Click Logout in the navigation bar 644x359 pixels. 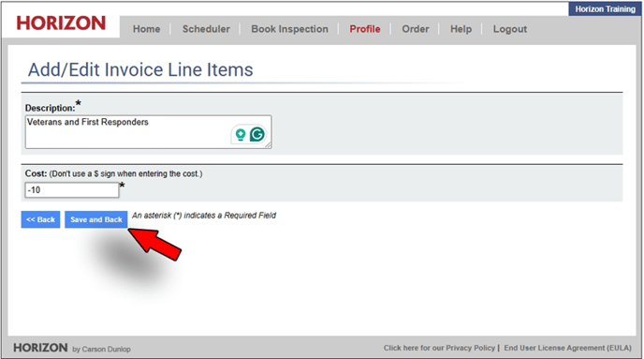510,29
